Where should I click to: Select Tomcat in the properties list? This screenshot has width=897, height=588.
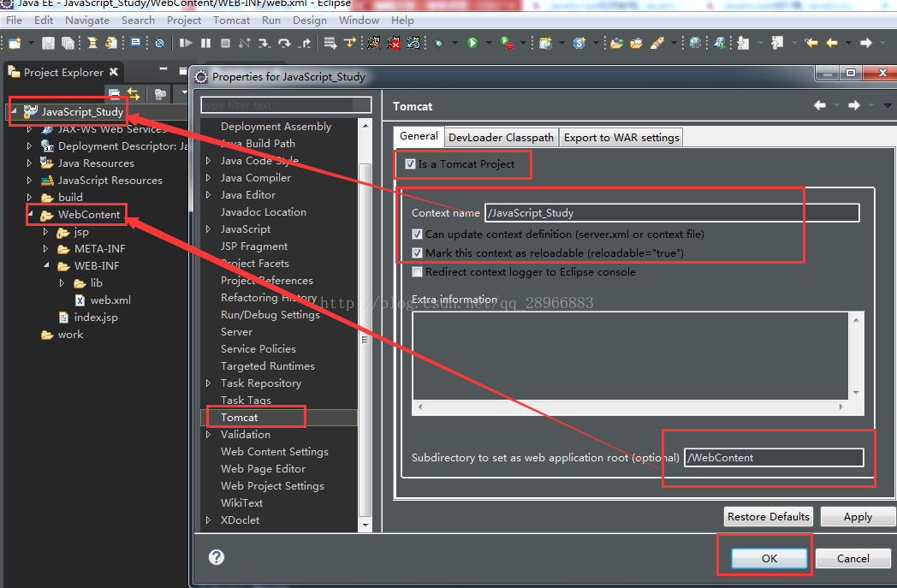tap(239, 418)
